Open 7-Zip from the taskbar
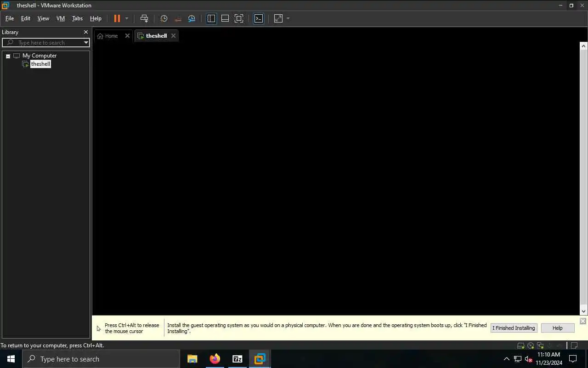The width and height of the screenshot is (588, 368). point(237,359)
